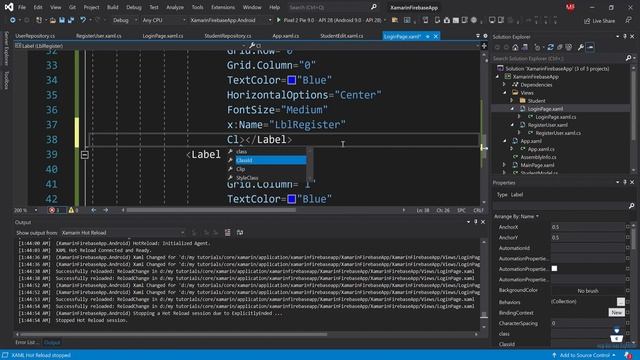The height and width of the screenshot is (360, 640).
Task: Open the startup project dropdown XamarinFirebaseApp.Android
Action: click(230, 20)
